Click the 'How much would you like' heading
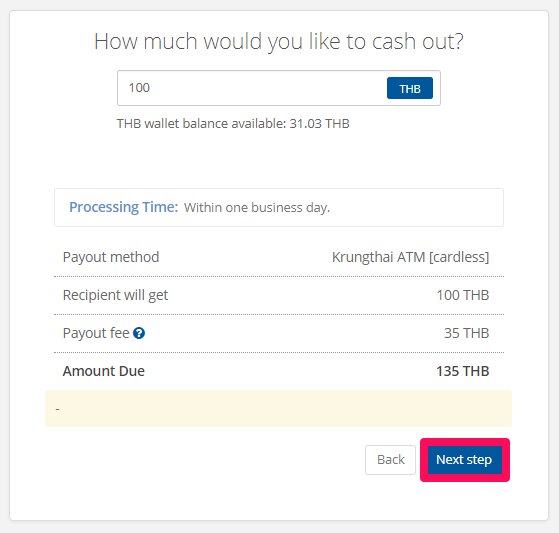This screenshot has height=533, width=559. 279,41
